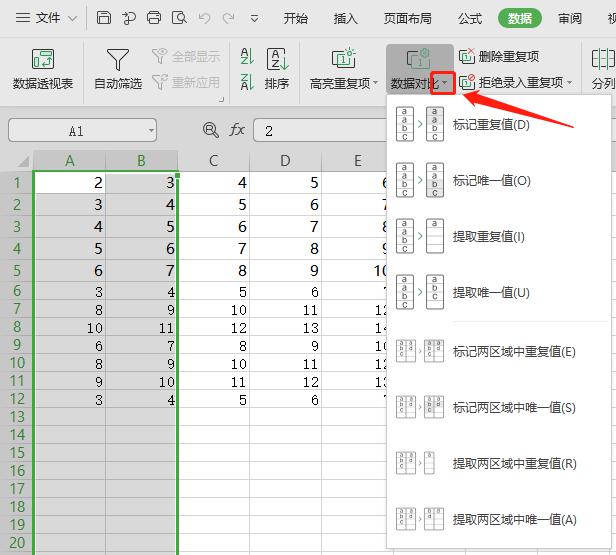Open the Name Box dropdown showing A1
Viewport: 616px width, 555px height.
pyautogui.click(x=150, y=131)
